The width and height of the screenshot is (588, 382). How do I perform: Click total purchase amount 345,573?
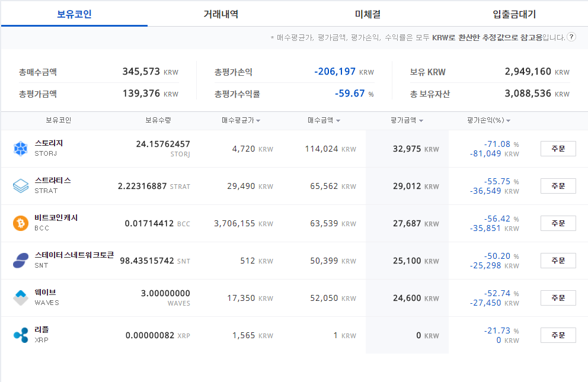click(x=141, y=72)
